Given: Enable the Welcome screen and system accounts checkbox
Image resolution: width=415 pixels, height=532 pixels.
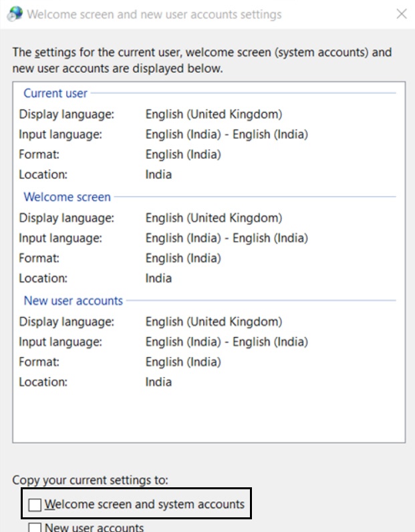Looking at the screenshot, I should click(35, 505).
